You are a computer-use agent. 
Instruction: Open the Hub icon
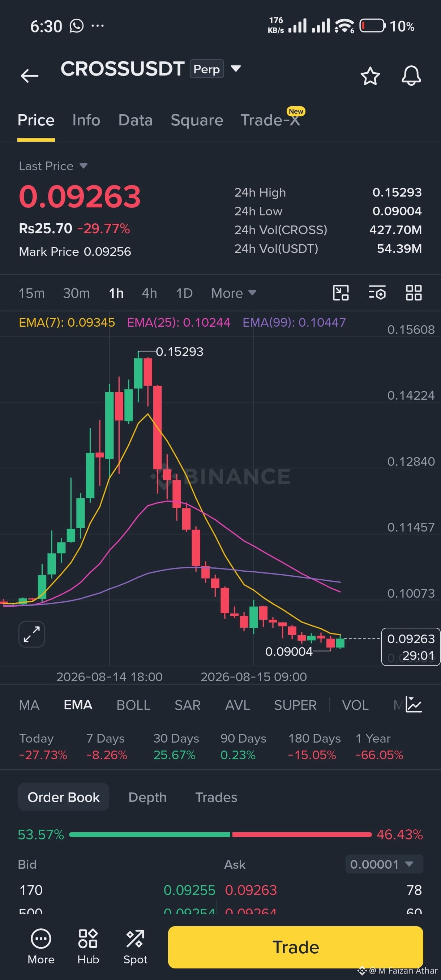point(88,946)
